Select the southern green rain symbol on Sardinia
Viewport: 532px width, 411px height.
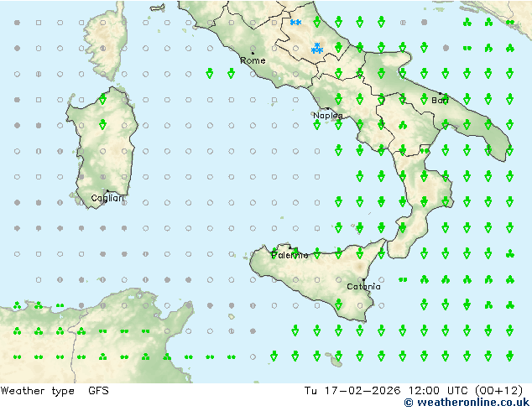tap(103, 125)
